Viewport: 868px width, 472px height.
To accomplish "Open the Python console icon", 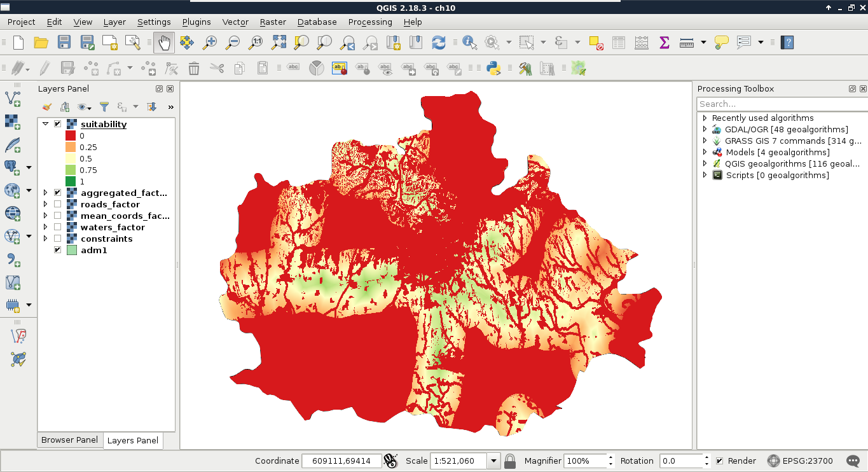I will [492, 68].
